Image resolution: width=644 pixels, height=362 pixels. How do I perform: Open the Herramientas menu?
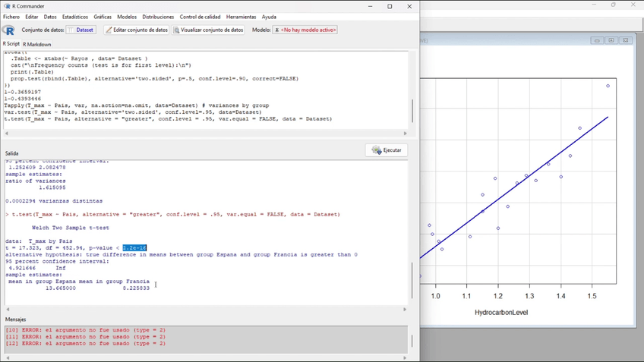[241, 17]
